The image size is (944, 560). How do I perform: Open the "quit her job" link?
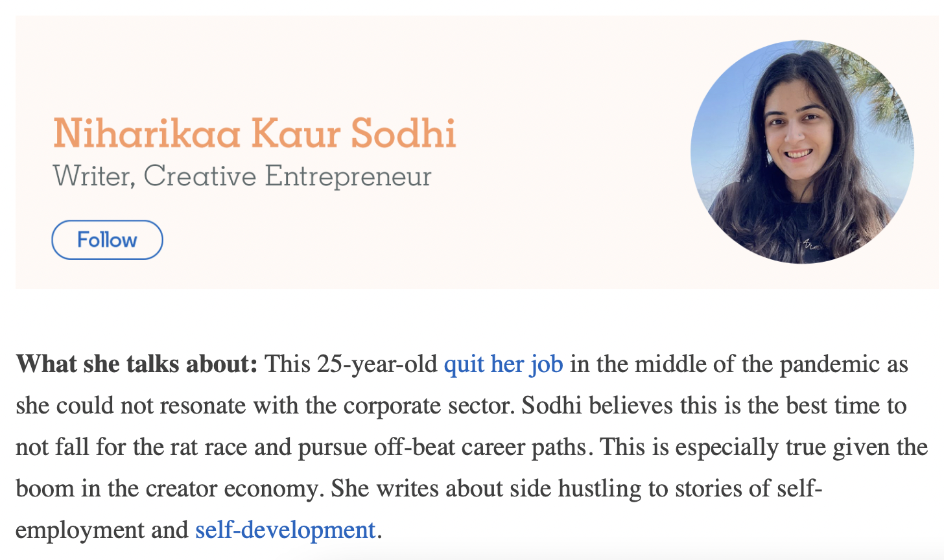pos(503,364)
